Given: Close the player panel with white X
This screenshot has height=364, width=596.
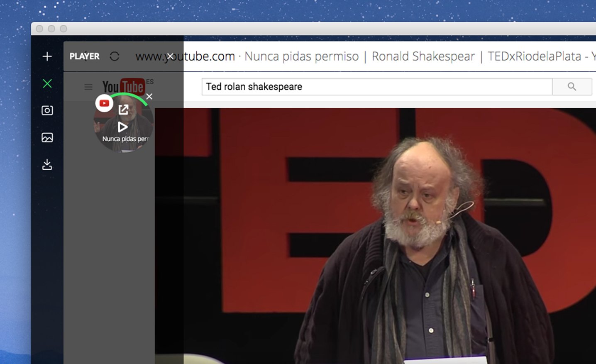Looking at the screenshot, I should pyautogui.click(x=170, y=56).
